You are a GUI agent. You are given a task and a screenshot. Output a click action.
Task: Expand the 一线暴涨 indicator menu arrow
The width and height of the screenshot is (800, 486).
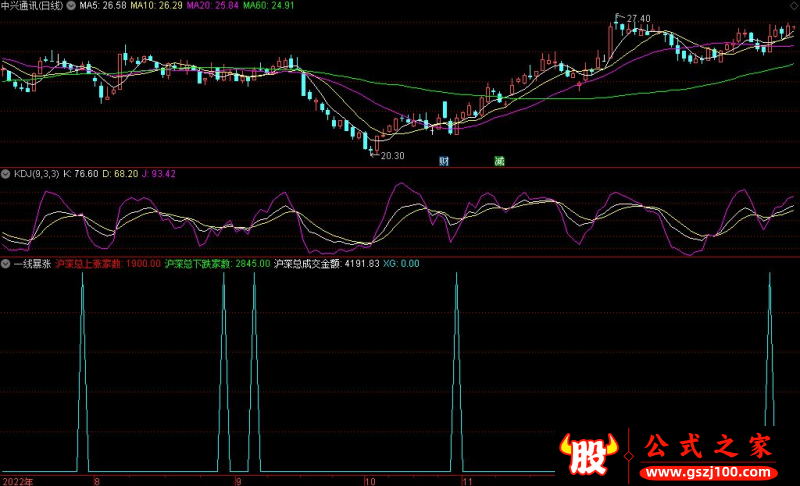[x=6, y=264]
